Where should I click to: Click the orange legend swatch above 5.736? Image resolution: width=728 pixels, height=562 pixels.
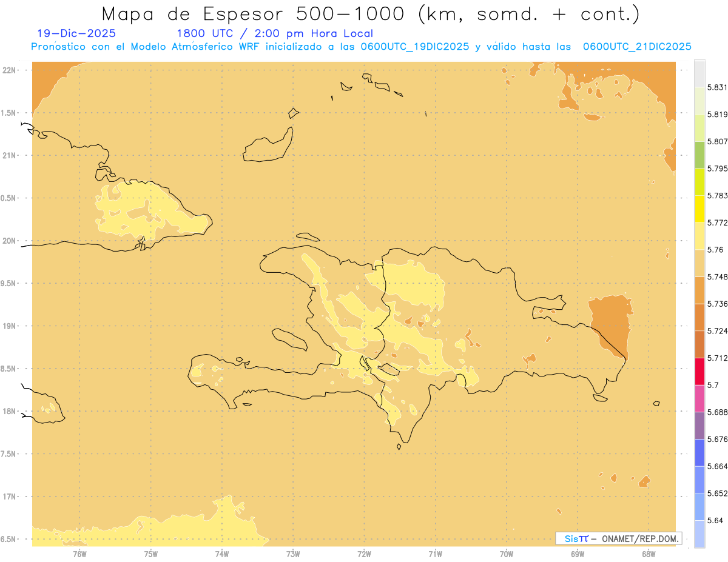tap(699, 290)
